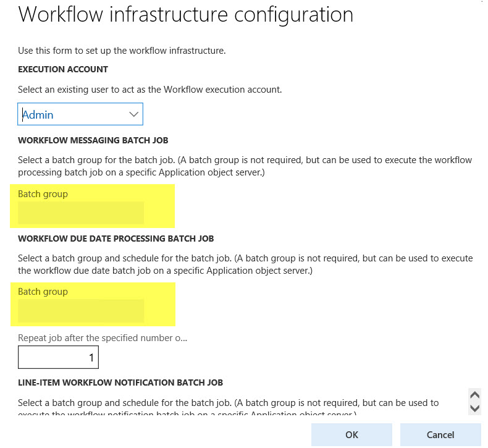Image resolution: width=488 pixels, height=448 pixels.
Task: Click the workflow messaging batch job description text
Action: point(245,166)
